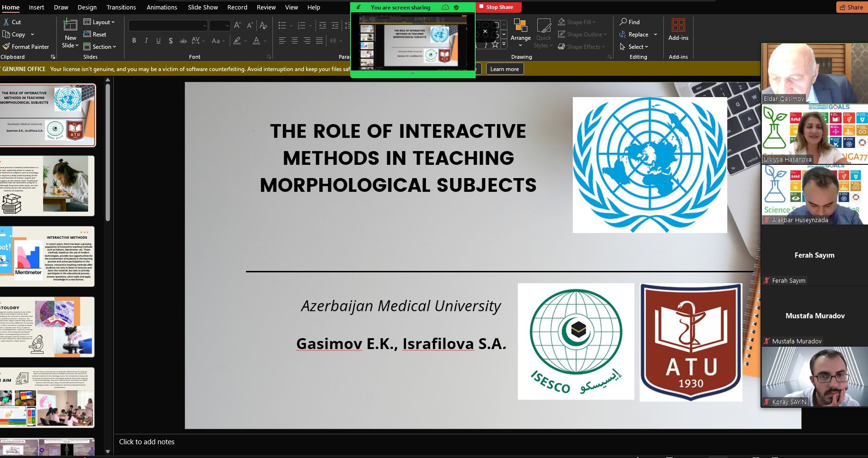Switch to the Animations tab
Screen dimensions: 868x458
[x=162, y=7]
